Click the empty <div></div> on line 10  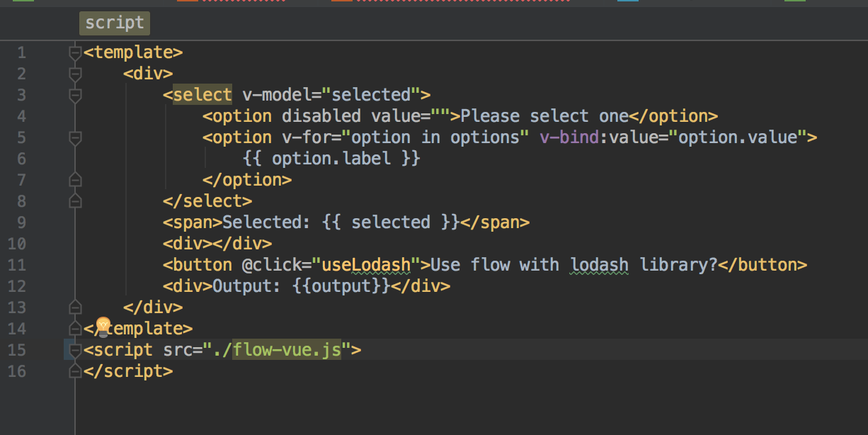217,244
